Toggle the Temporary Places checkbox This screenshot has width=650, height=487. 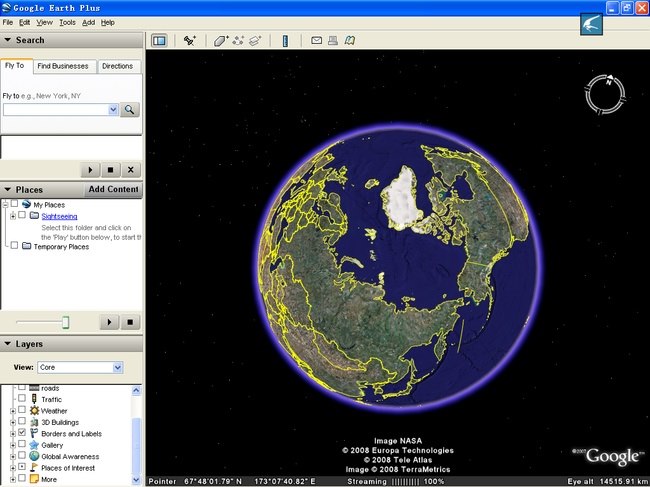click(15, 245)
